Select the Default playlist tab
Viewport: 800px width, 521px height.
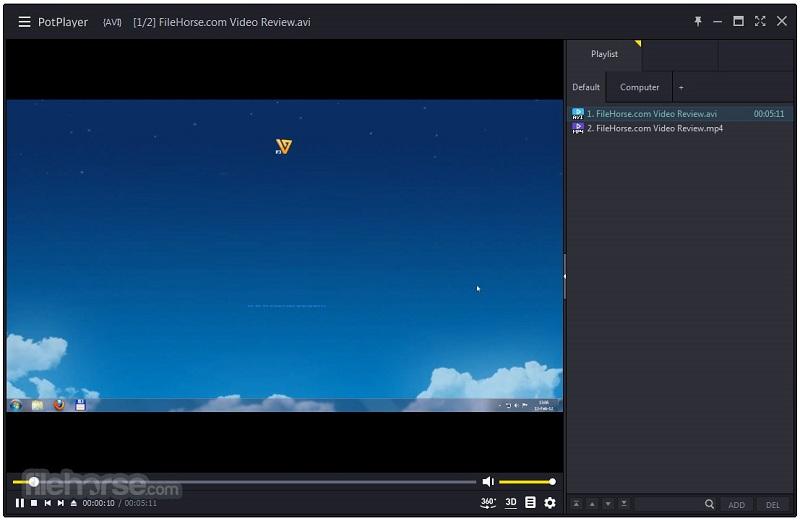click(586, 87)
